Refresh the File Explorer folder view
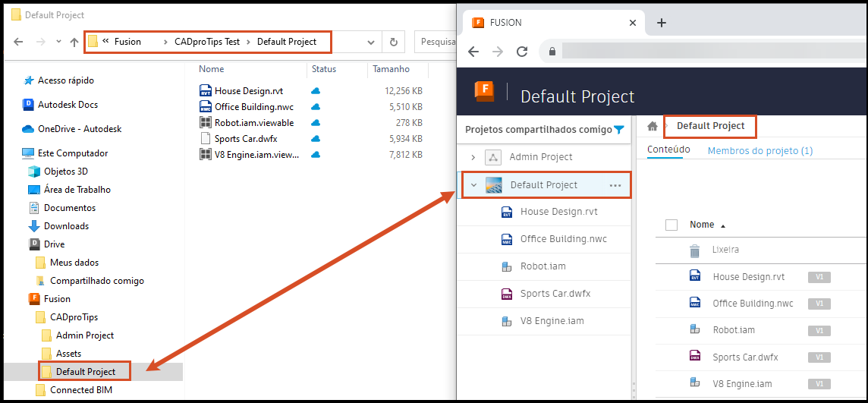Screen dimensions: 868x403 [394, 42]
